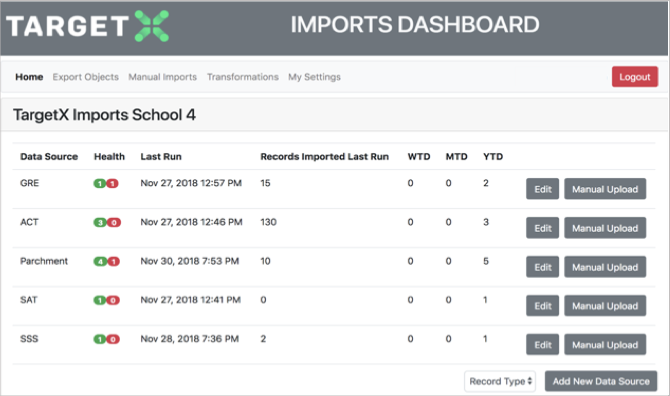Select the Parchment data source name

[x=44, y=261]
